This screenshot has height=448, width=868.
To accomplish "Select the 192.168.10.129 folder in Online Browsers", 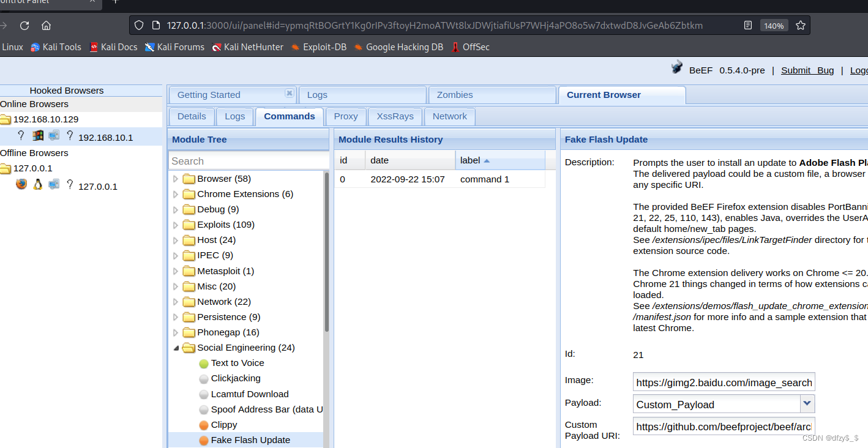I will click(x=40, y=119).
